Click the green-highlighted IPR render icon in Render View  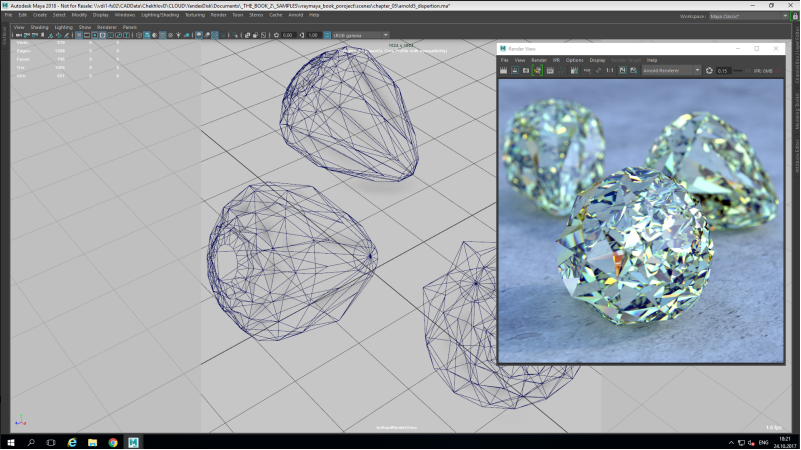(x=537, y=70)
